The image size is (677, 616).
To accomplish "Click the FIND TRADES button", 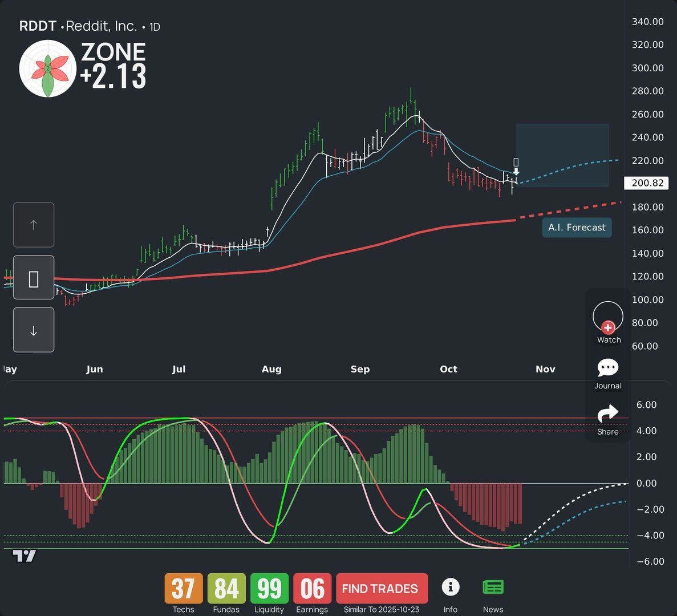I will [x=382, y=589].
